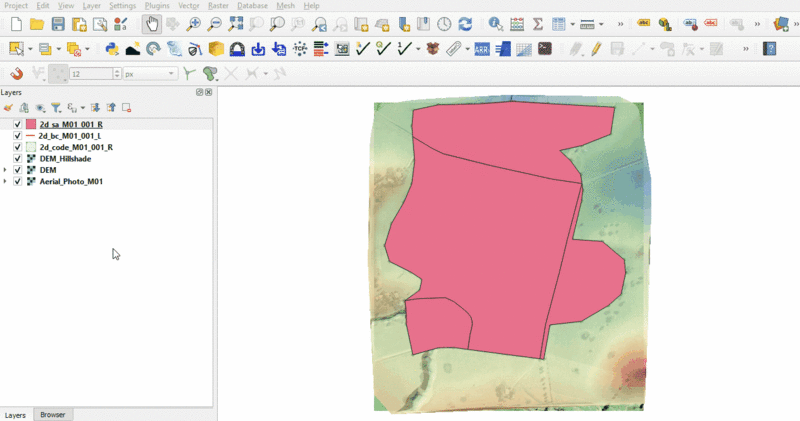Toggle the snapping magnet icon
Image resolution: width=800 pixels, height=421 pixels.
[16, 73]
